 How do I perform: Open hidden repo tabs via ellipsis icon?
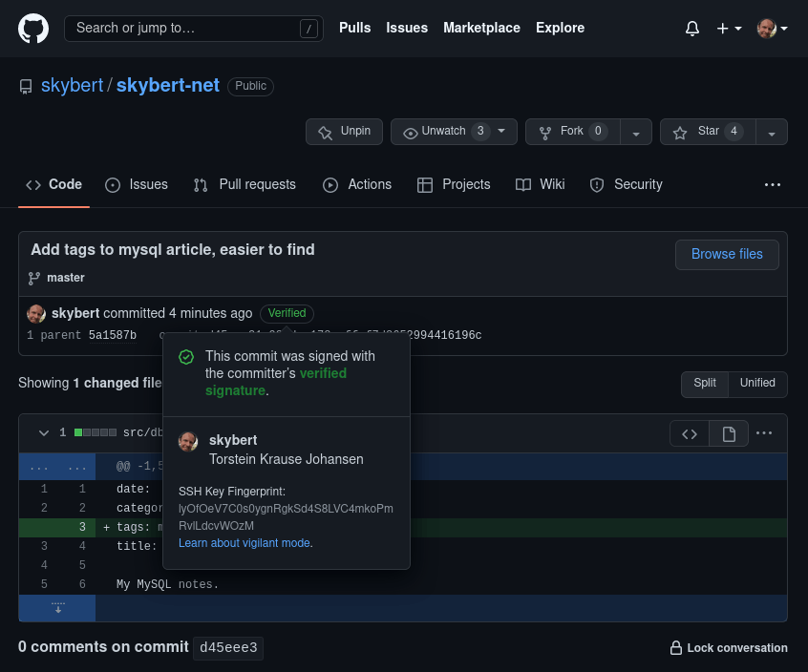click(772, 184)
